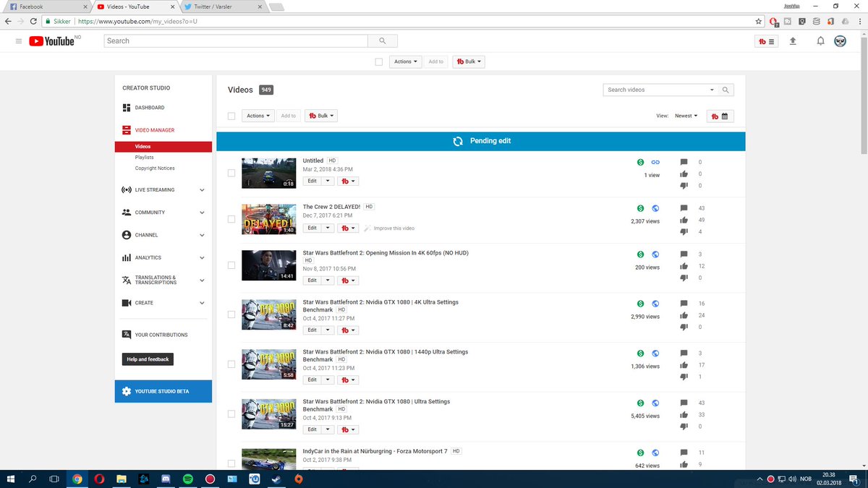
Task: Open the Edit dropdown arrow for the Untitled video
Action: click(328, 181)
